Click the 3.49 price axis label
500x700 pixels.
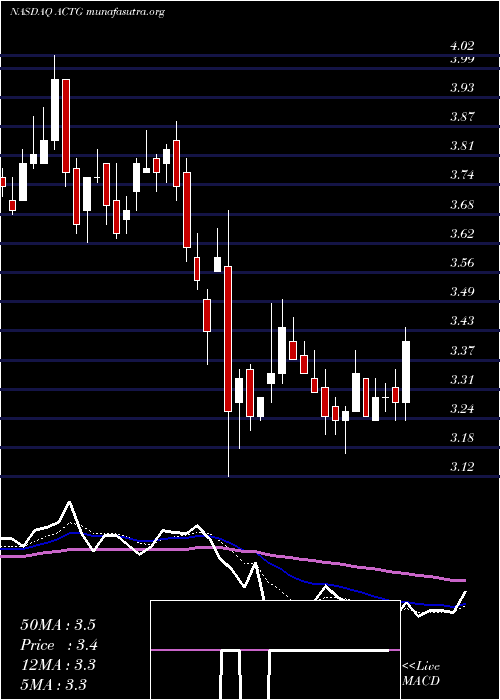pos(462,292)
